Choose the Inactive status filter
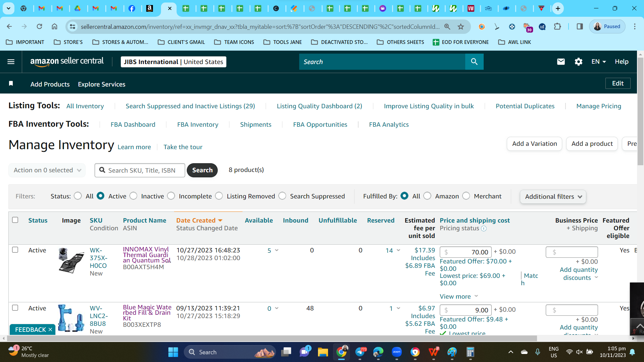This screenshot has height=362, width=644. (133, 196)
